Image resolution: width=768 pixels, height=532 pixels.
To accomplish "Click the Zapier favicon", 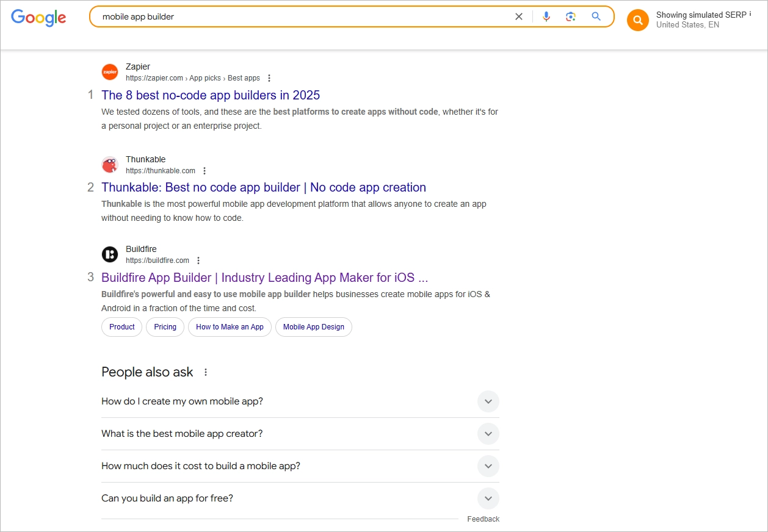I will (x=110, y=71).
